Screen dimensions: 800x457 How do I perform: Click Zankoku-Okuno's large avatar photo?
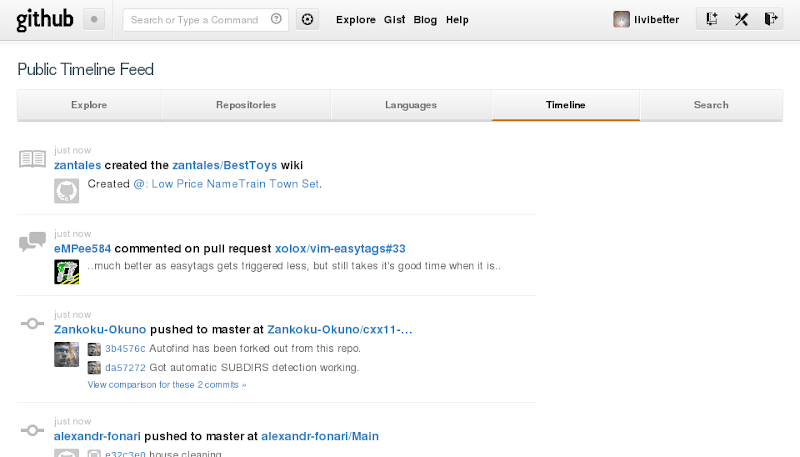click(66, 354)
